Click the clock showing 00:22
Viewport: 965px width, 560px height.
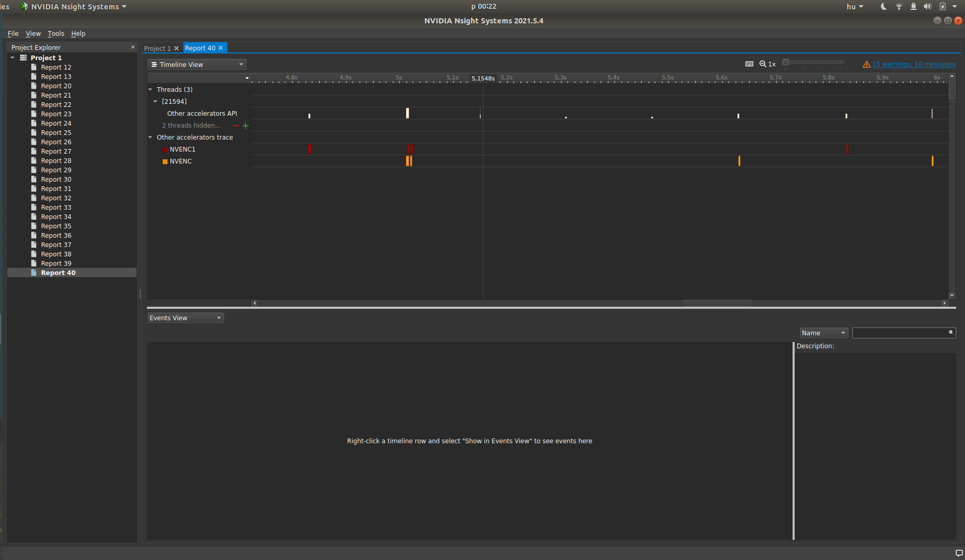(x=484, y=6)
